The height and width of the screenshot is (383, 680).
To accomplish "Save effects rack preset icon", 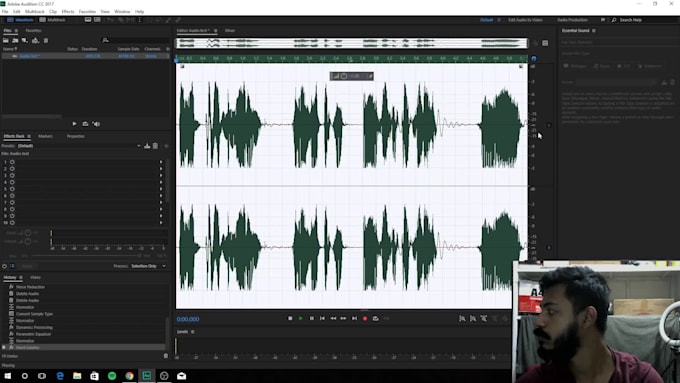I will click(x=147, y=146).
